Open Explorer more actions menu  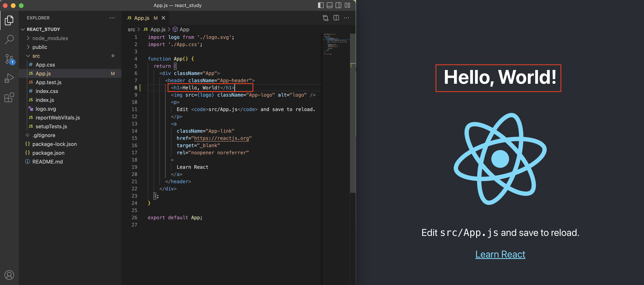(112, 18)
